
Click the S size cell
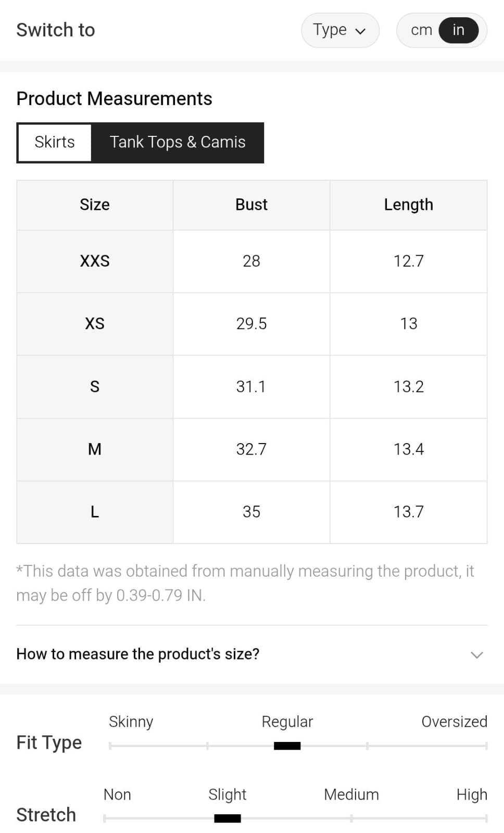pyautogui.click(x=95, y=386)
